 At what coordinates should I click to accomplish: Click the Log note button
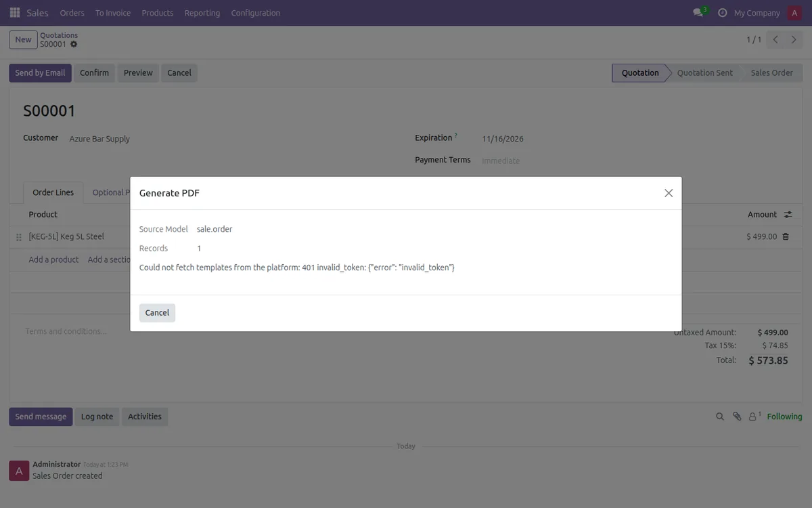pos(97,417)
